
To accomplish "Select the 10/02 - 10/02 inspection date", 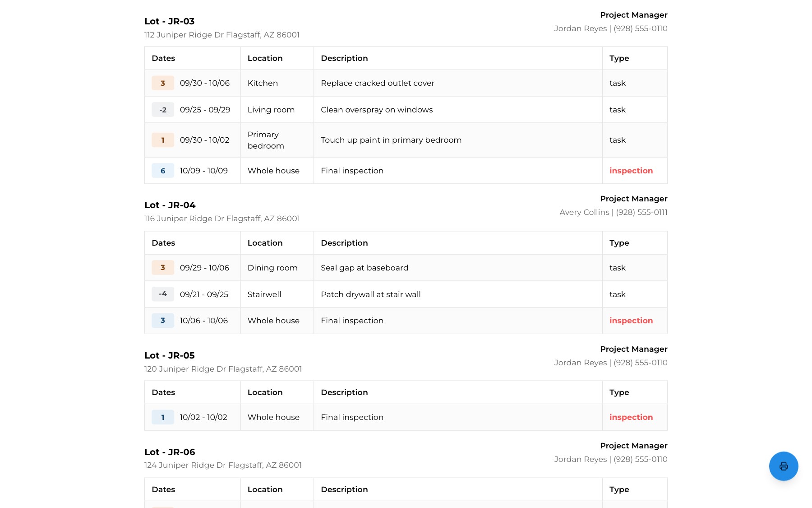I will 203,417.
